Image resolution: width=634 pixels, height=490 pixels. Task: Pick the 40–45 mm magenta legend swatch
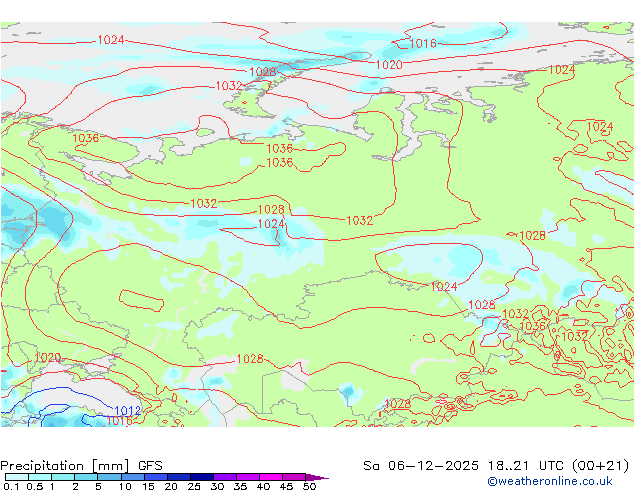(x=271, y=477)
